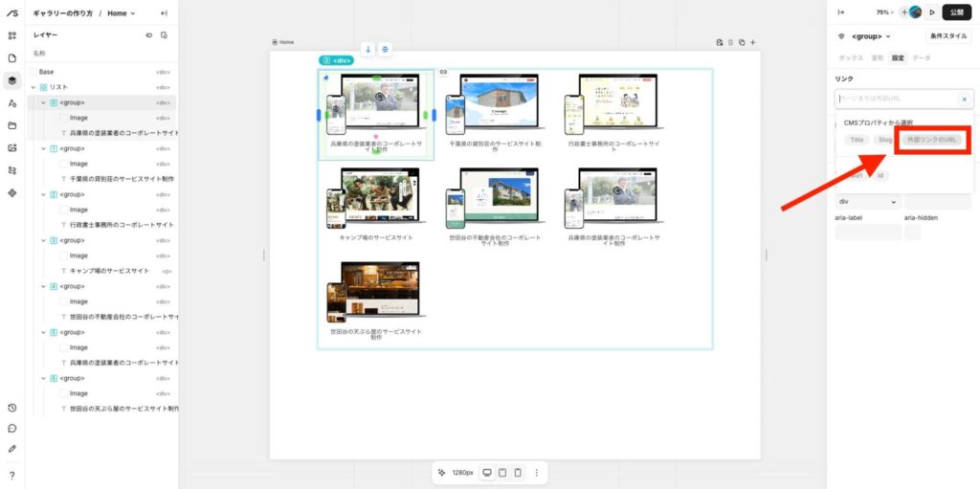
Task: Click the 公開 publish button
Action: 957,12
